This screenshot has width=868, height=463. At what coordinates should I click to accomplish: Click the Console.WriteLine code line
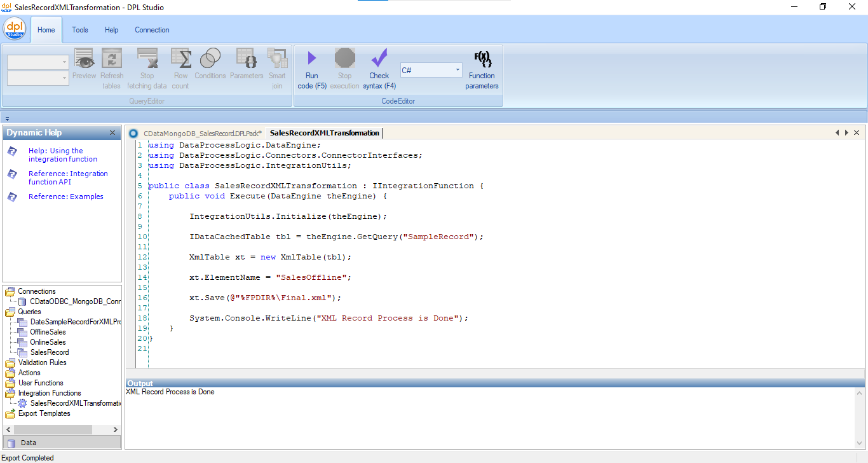point(329,318)
